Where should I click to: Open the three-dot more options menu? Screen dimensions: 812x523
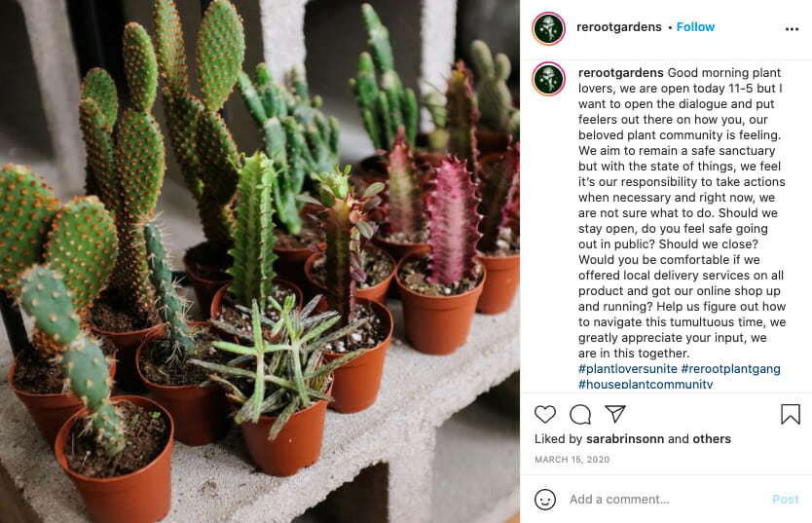792,29
